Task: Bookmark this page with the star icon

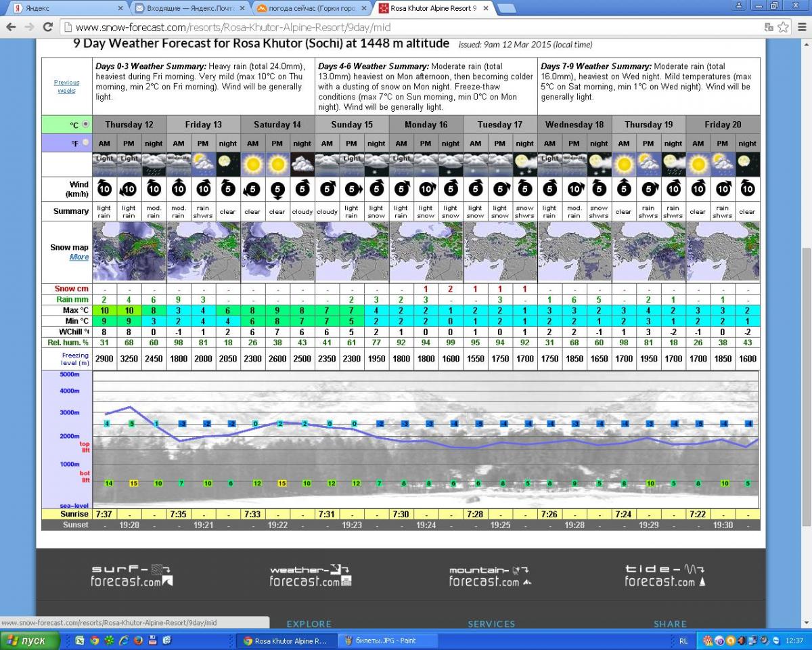Action: click(x=784, y=27)
